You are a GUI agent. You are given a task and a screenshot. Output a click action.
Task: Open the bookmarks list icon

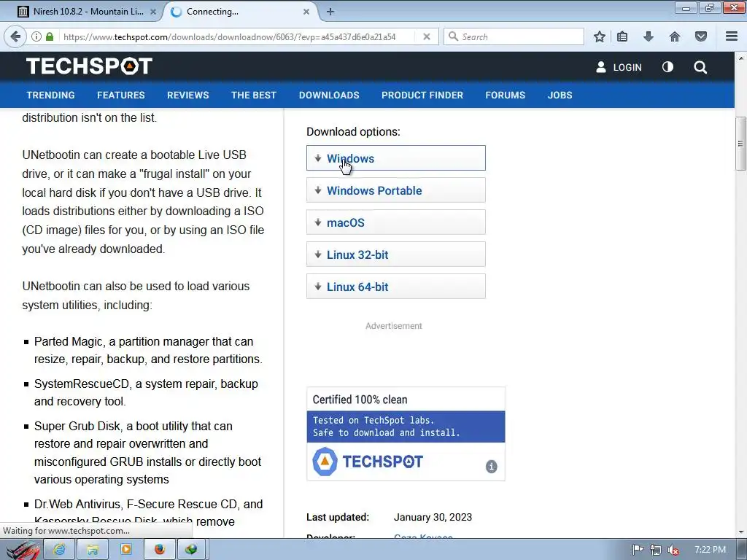point(622,36)
